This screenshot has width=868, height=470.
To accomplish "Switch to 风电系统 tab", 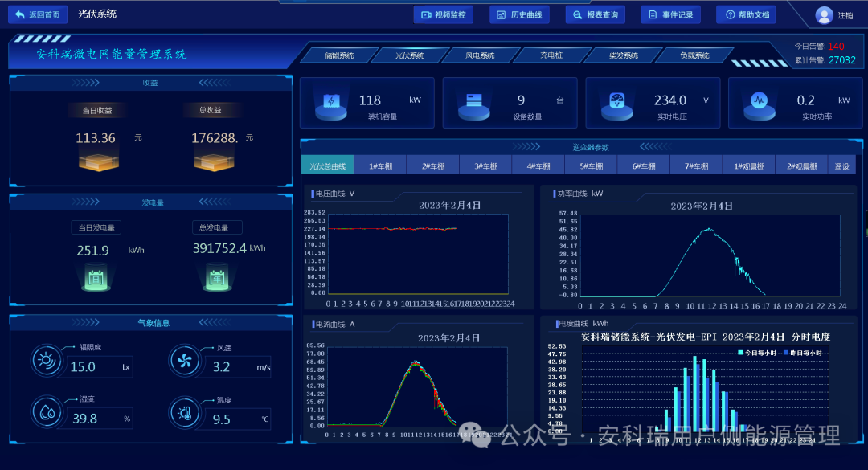I will [x=480, y=55].
